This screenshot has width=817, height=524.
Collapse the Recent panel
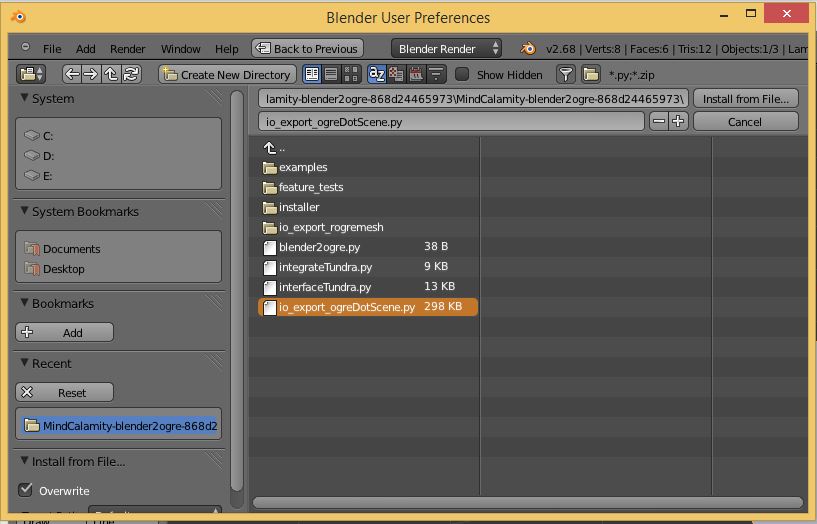coord(24,362)
